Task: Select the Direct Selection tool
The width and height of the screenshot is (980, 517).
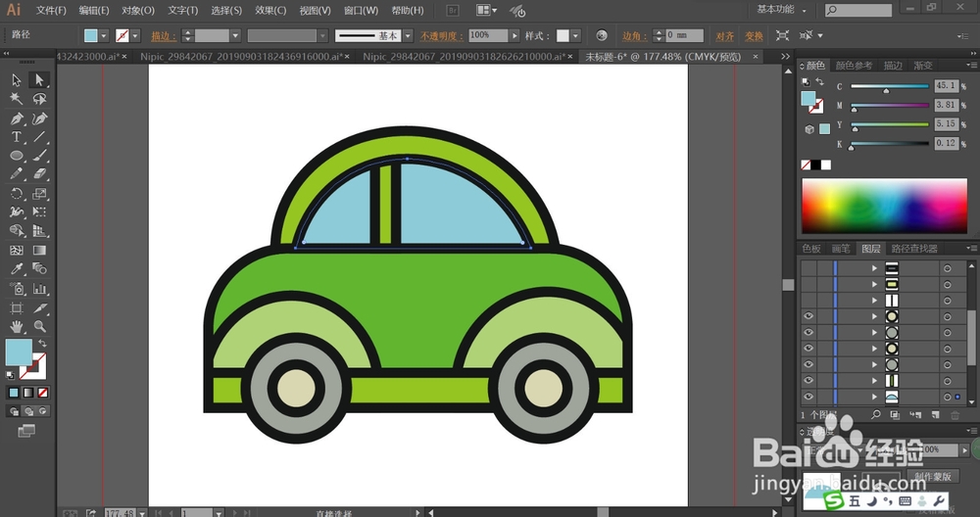Action: coord(40,80)
